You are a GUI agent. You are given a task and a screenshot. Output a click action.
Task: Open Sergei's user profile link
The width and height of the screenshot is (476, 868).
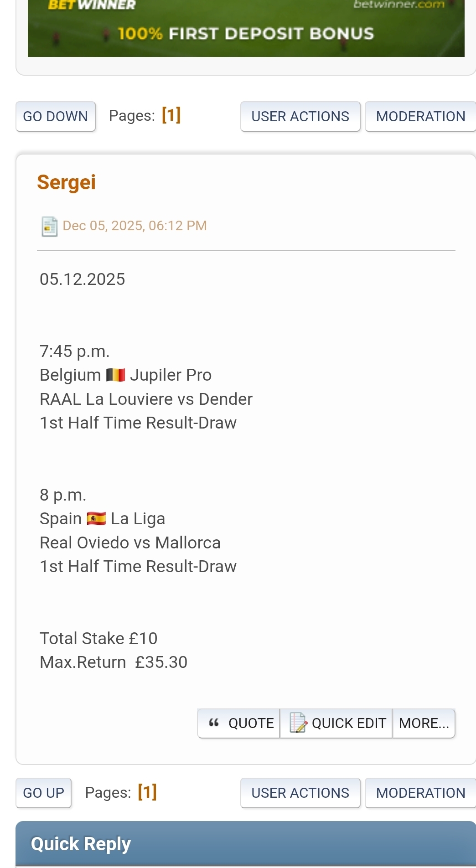pyautogui.click(x=67, y=182)
